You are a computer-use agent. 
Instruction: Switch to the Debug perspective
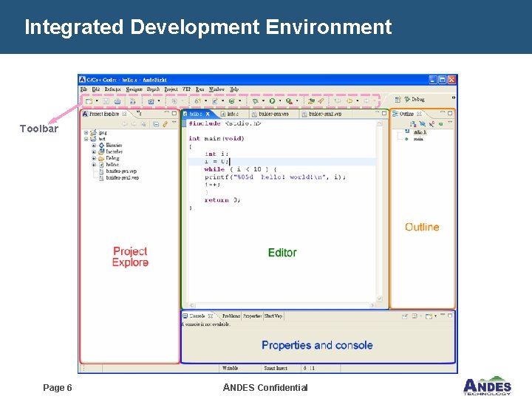(415, 100)
